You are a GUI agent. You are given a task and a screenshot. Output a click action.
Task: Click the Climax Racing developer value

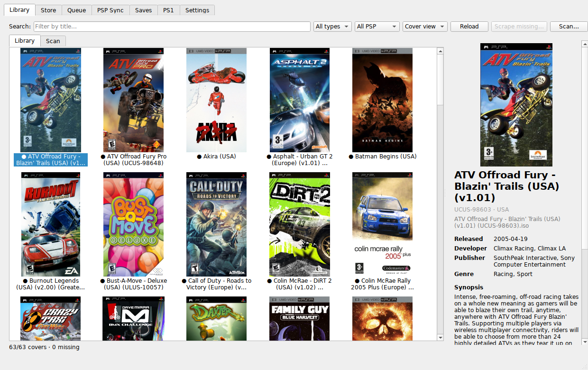530,249
